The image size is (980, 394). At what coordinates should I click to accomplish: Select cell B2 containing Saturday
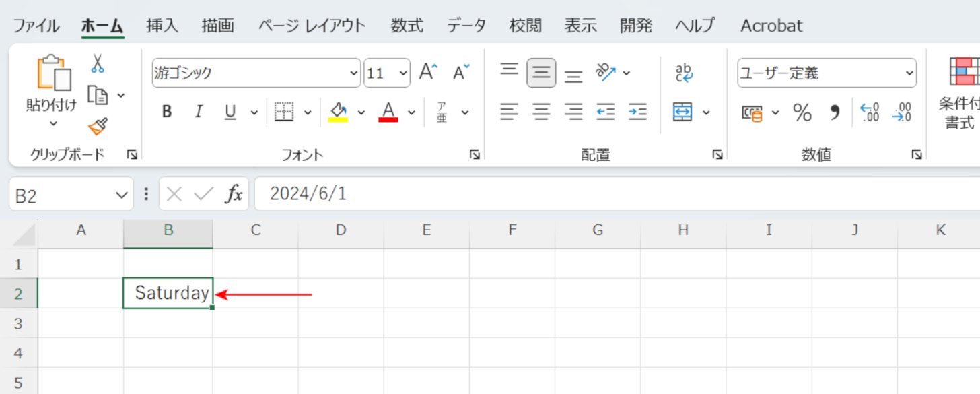(x=168, y=293)
